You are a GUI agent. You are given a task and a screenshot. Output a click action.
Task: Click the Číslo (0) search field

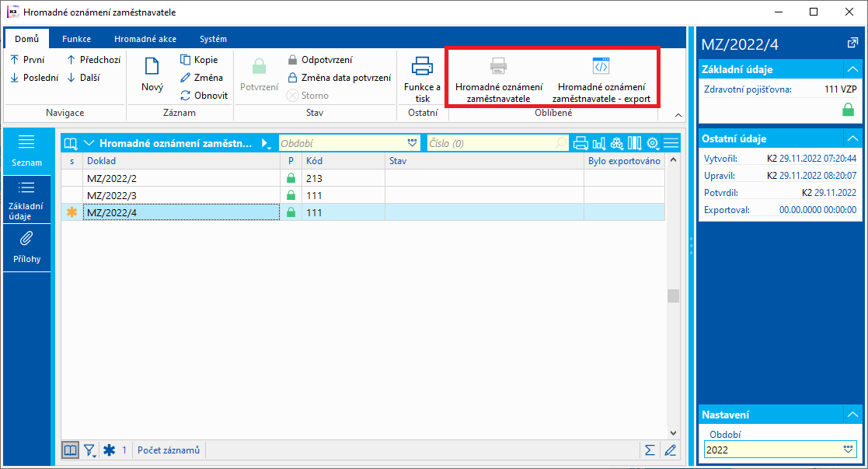(x=497, y=143)
